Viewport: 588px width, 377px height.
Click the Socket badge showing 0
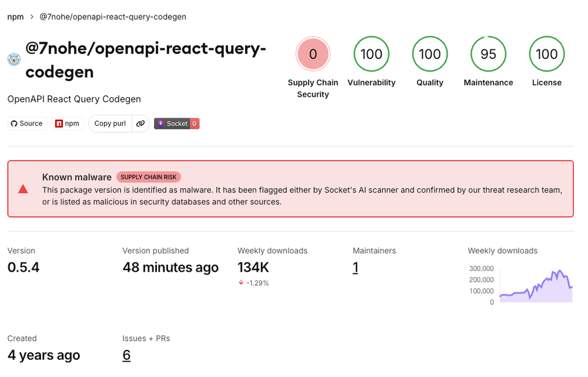[x=176, y=124]
